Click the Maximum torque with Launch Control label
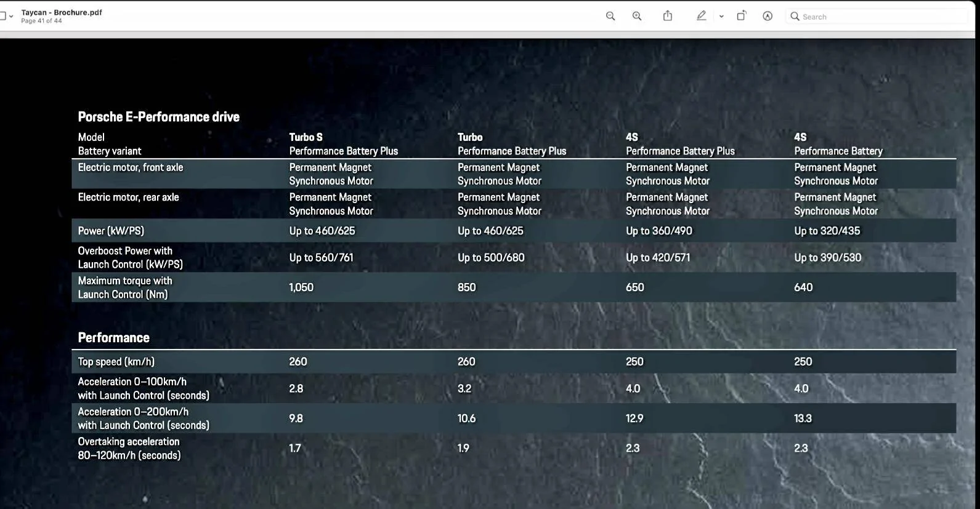The height and width of the screenshot is (509, 980). [x=125, y=287]
